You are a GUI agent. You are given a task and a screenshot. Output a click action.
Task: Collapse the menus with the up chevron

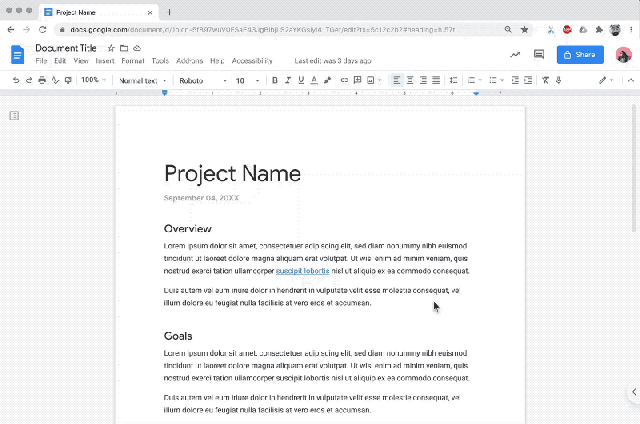click(x=631, y=80)
